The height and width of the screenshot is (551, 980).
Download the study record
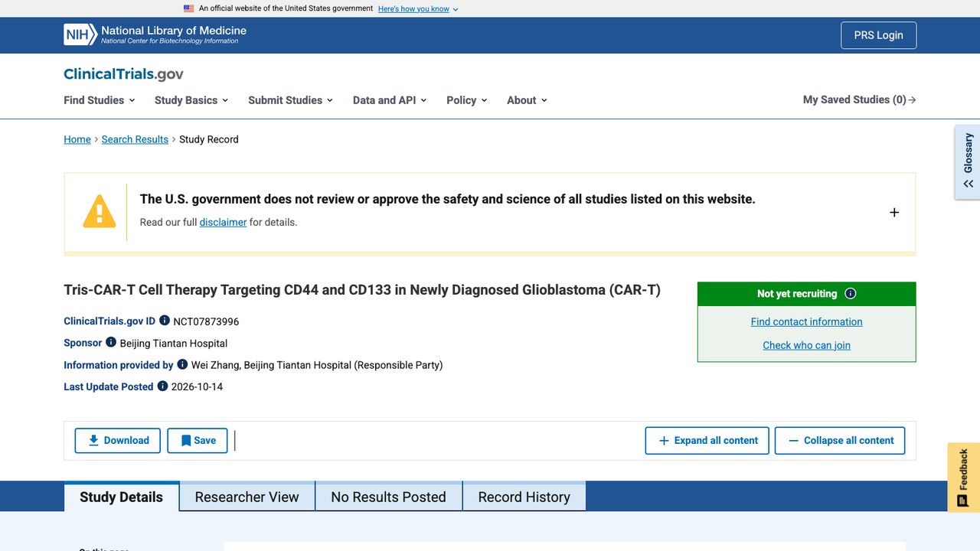[x=118, y=441]
